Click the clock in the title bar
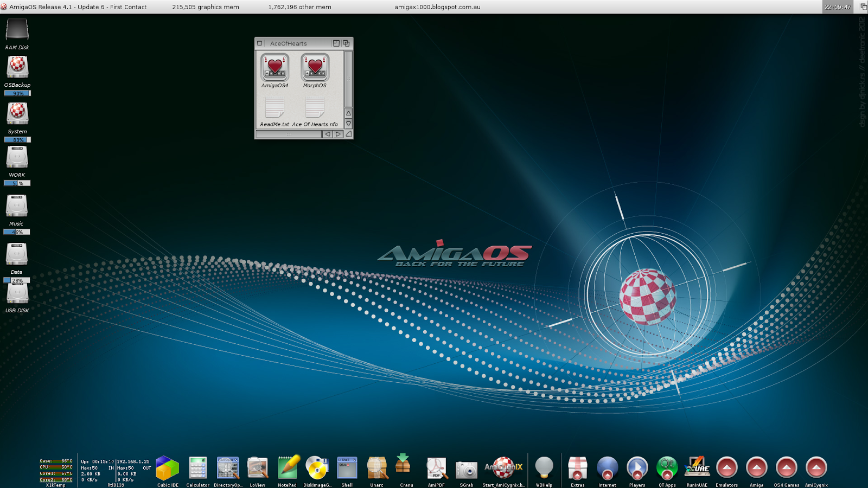Screen dimensions: 868x488 coord(838,7)
